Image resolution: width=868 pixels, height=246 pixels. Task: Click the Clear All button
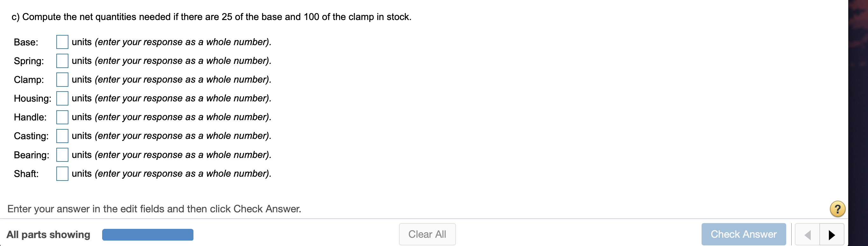pos(427,234)
